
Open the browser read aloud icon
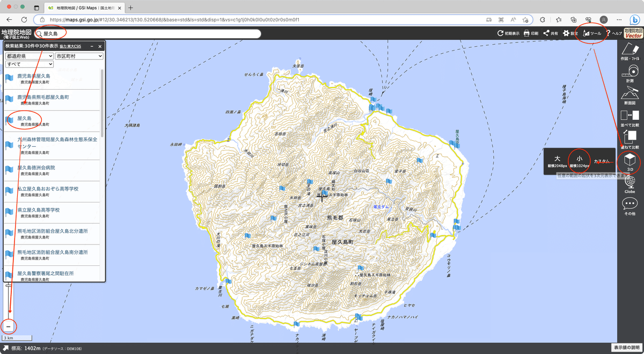pos(514,19)
